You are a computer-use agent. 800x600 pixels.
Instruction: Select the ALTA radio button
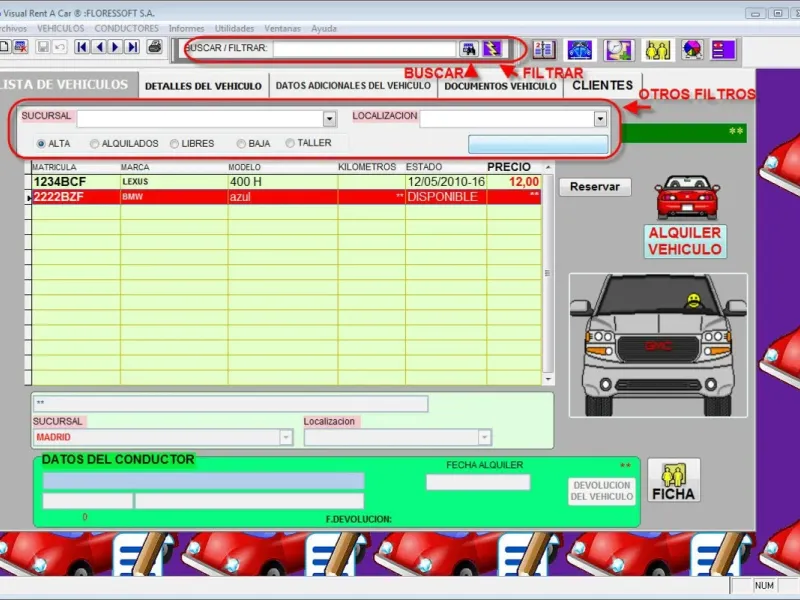pyautogui.click(x=41, y=144)
